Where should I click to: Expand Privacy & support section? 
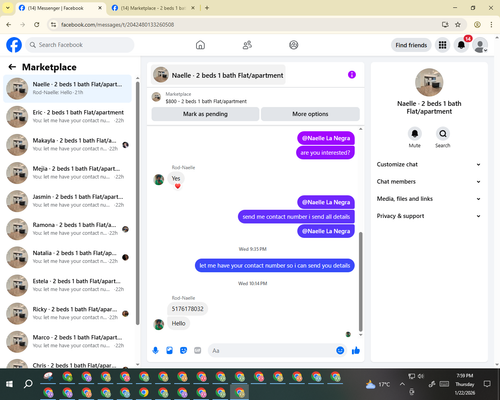pos(429,216)
